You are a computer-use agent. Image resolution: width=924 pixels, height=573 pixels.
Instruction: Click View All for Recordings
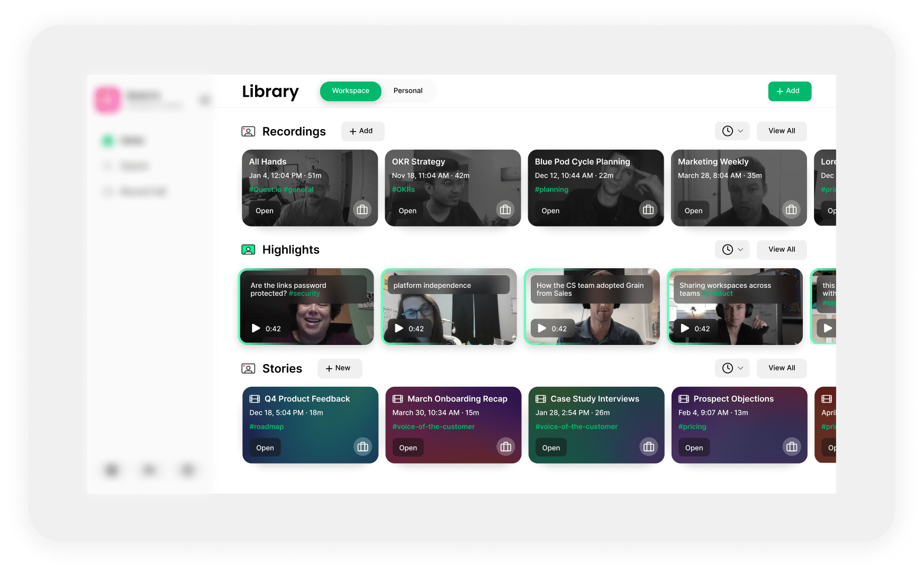782,131
